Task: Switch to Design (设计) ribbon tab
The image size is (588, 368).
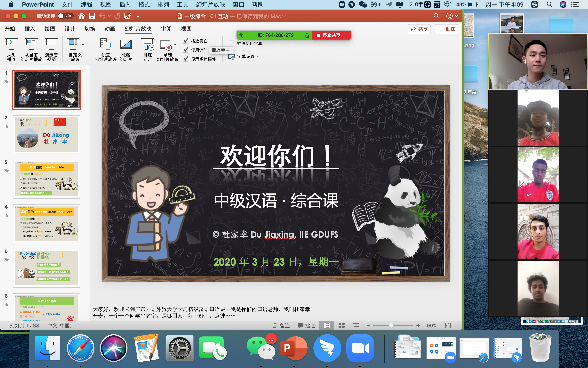Action: tap(70, 29)
